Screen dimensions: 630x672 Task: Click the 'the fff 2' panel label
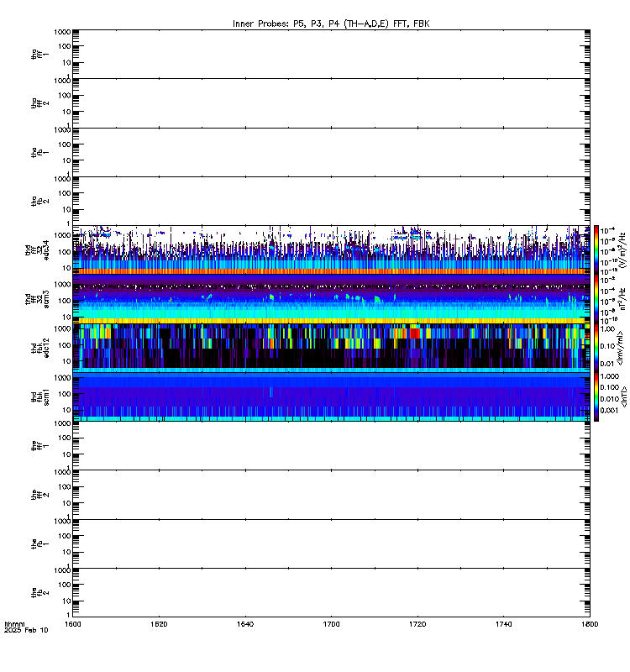39,495
